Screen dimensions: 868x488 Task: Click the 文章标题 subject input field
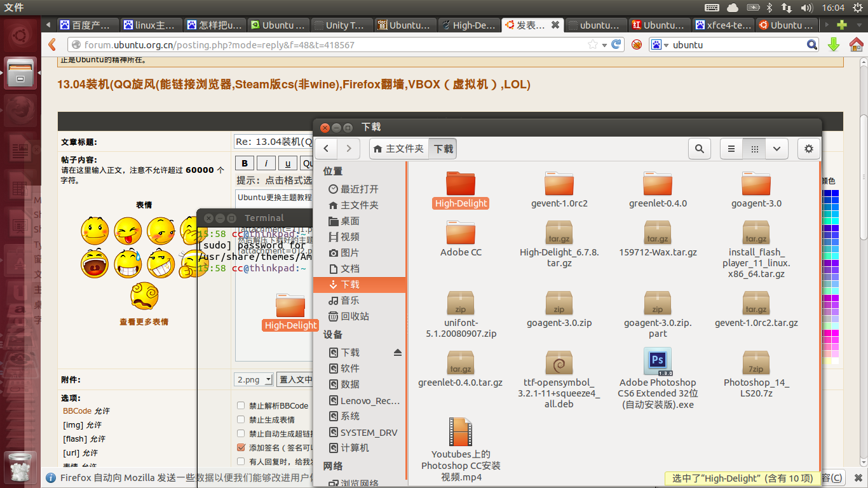pos(273,141)
